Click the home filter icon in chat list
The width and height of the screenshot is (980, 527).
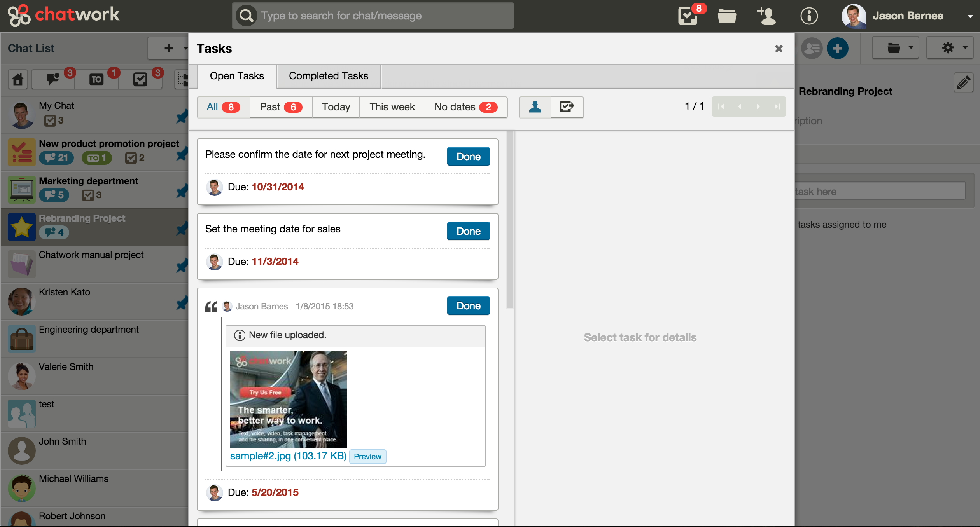point(18,79)
